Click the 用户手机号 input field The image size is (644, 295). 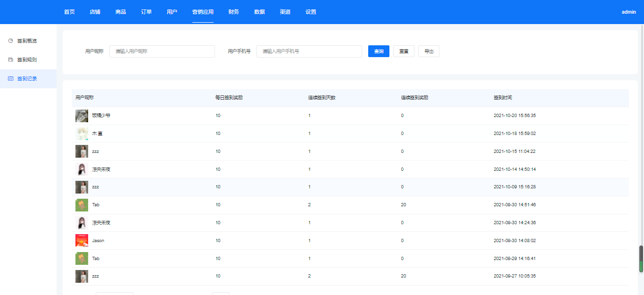coord(309,51)
